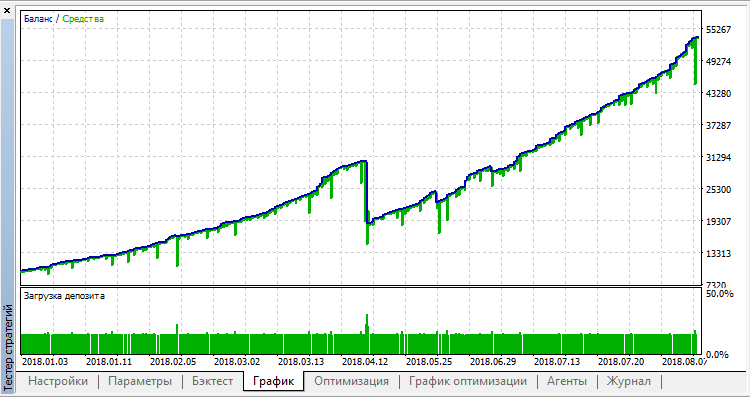Open the Агенты tab

[x=567, y=381]
